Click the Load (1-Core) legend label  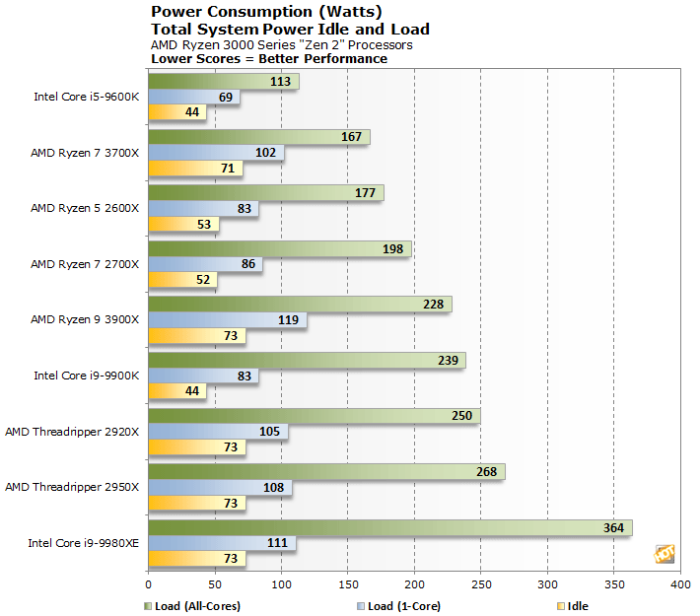(404, 606)
